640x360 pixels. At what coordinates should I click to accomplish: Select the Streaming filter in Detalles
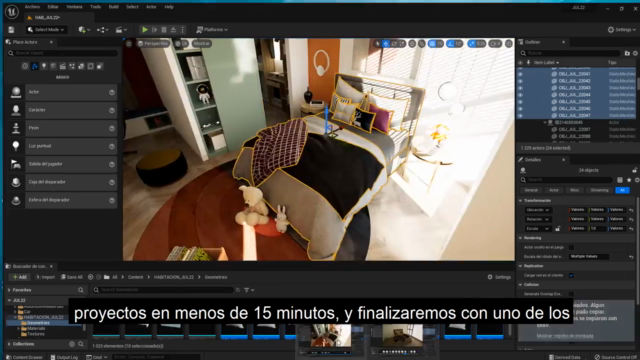[600, 190]
